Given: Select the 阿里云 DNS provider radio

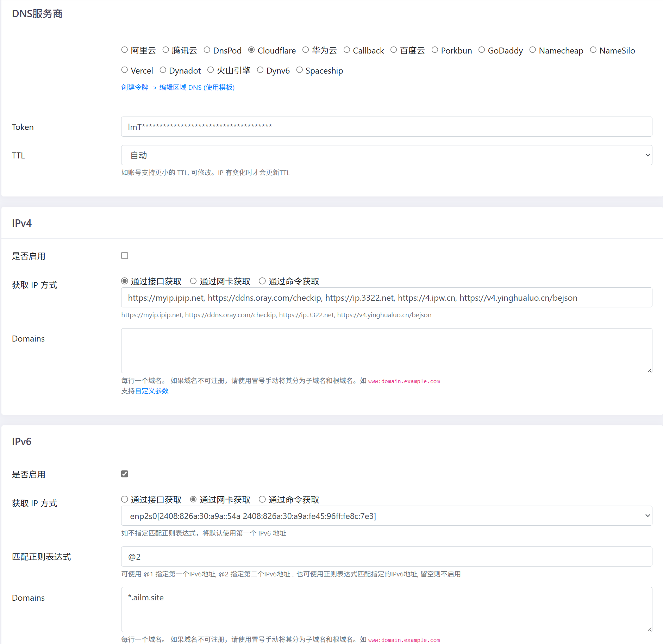Looking at the screenshot, I should tap(125, 50).
